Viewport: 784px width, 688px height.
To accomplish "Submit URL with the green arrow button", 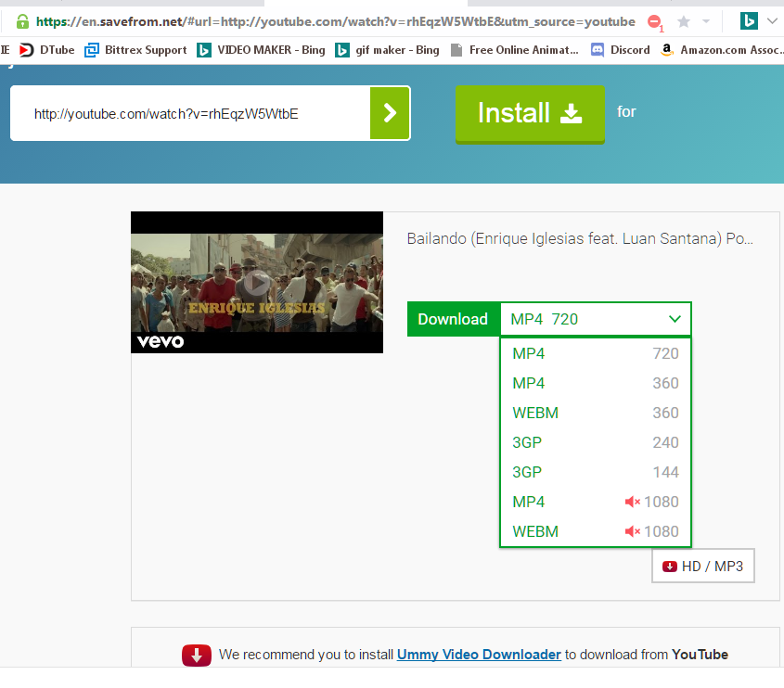I will [x=390, y=113].
